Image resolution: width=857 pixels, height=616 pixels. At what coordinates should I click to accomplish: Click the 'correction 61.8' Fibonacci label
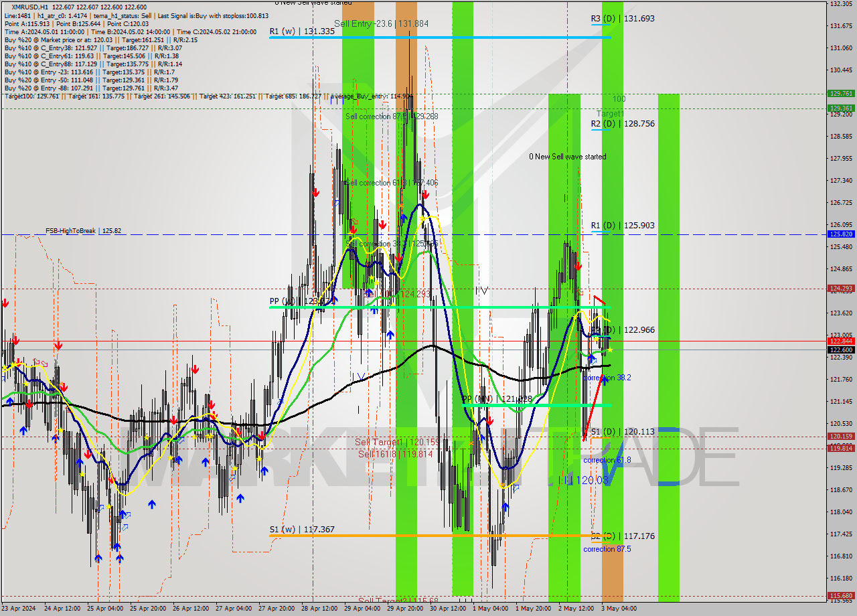point(607,460)
